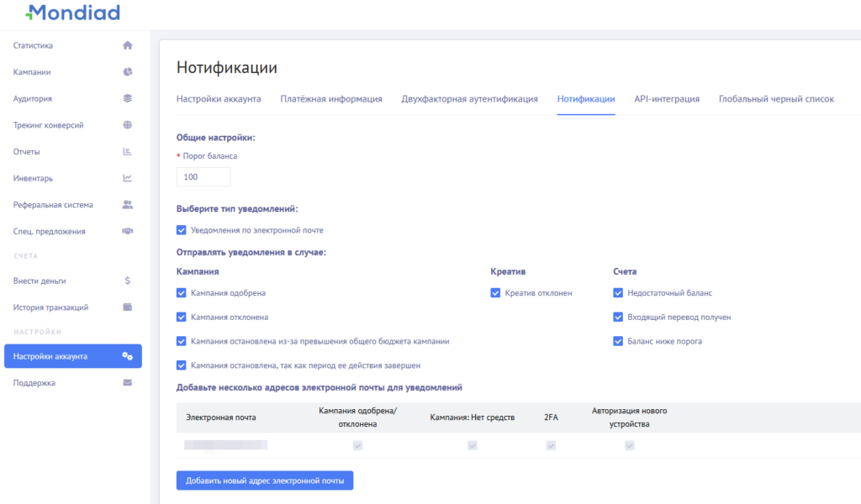Disable the Креатив отклонен checkbox
This screenshot has width=861, height=504.
[496, 293]
